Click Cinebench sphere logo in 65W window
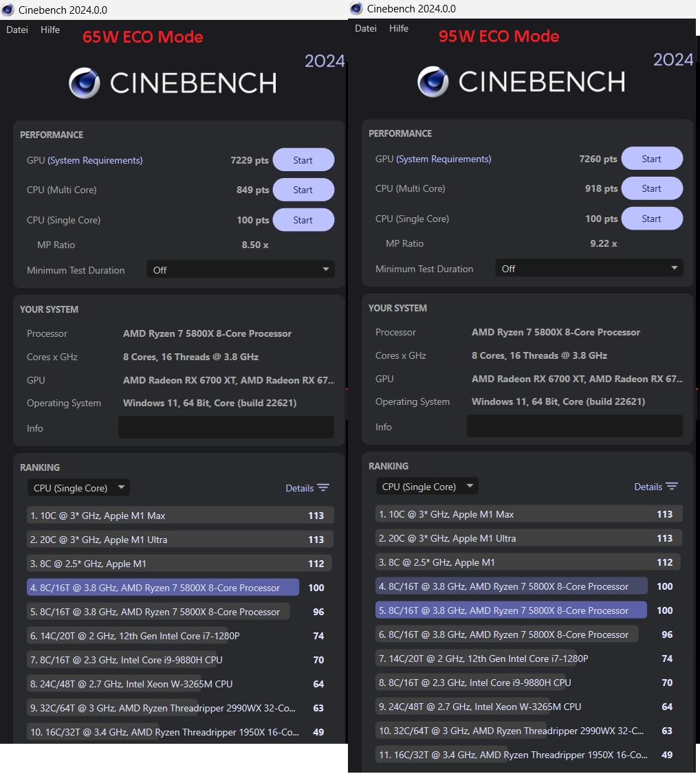This screenshot has height=774, width=700. [85, 82]
